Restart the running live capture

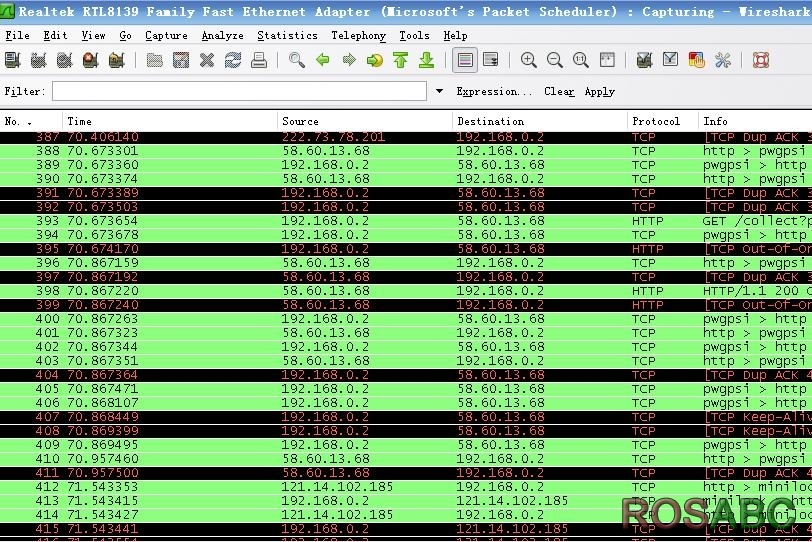117,60
